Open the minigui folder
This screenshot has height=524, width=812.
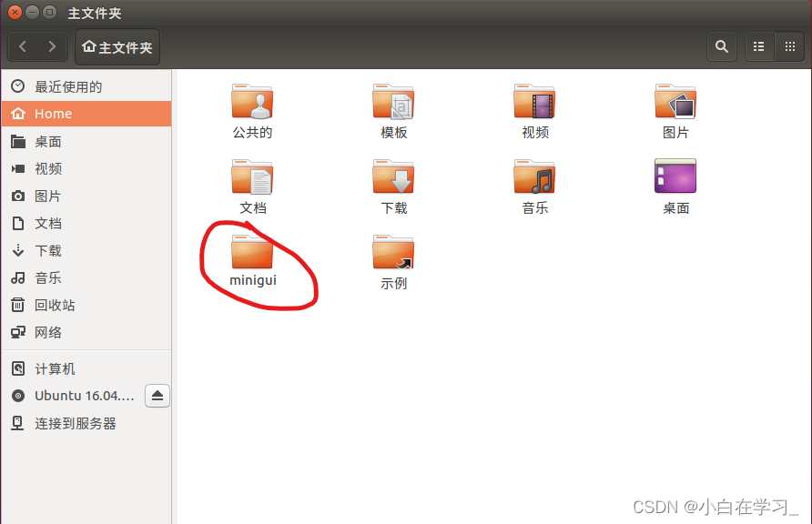click(x=252, y=253)
